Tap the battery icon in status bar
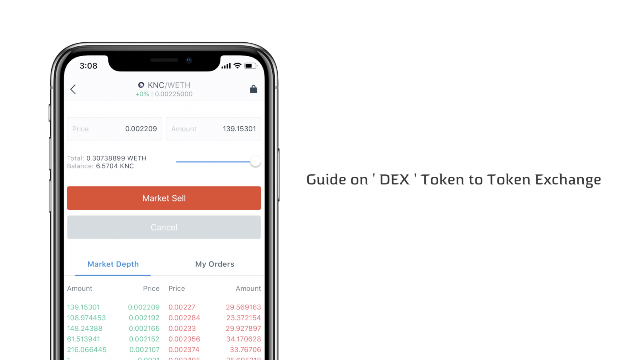The height and width of the screenshot is (360, 644). (x=251, y=65)
